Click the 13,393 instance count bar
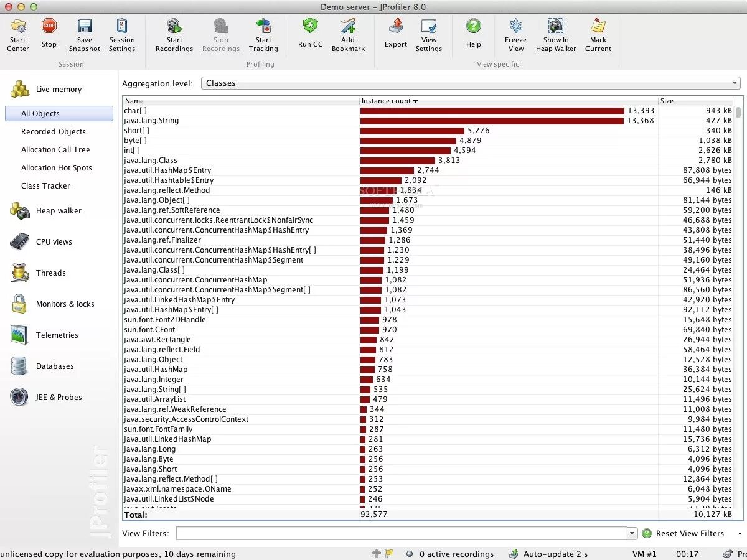The image size is (747, 560). [492, 111]
